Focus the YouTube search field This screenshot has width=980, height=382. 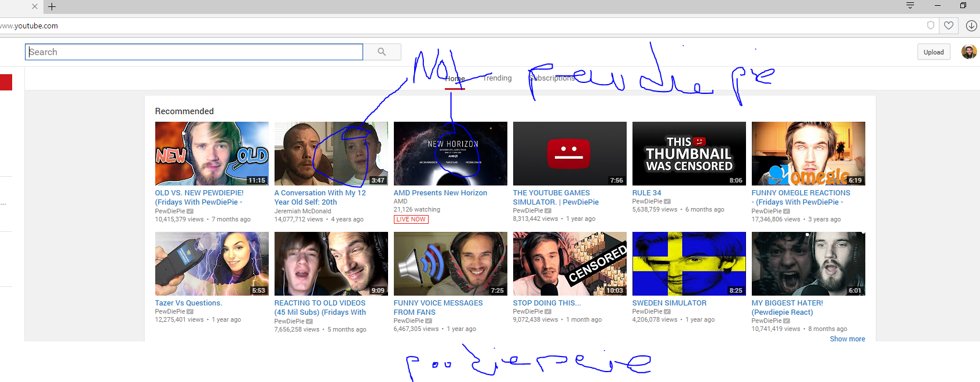(194, 52)
